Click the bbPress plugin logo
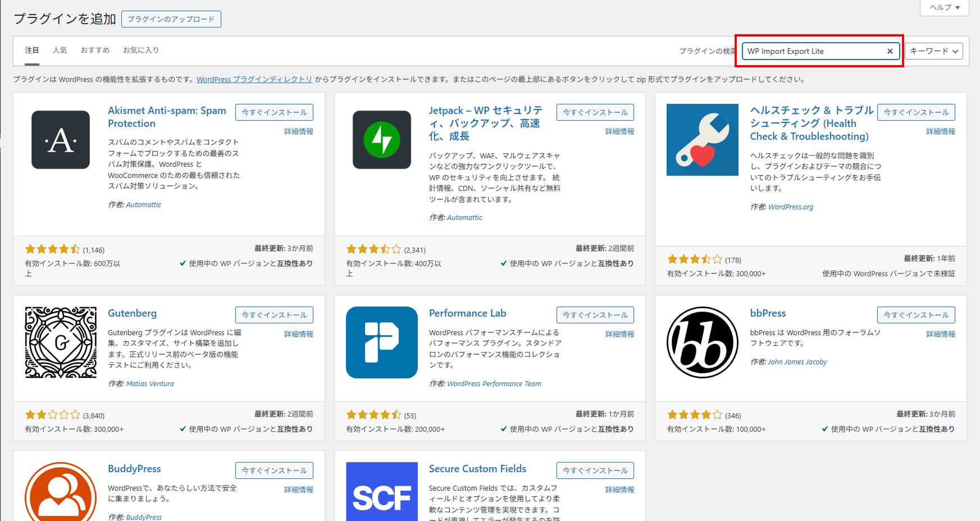The image size is (980, 521). tap(702, 342)
